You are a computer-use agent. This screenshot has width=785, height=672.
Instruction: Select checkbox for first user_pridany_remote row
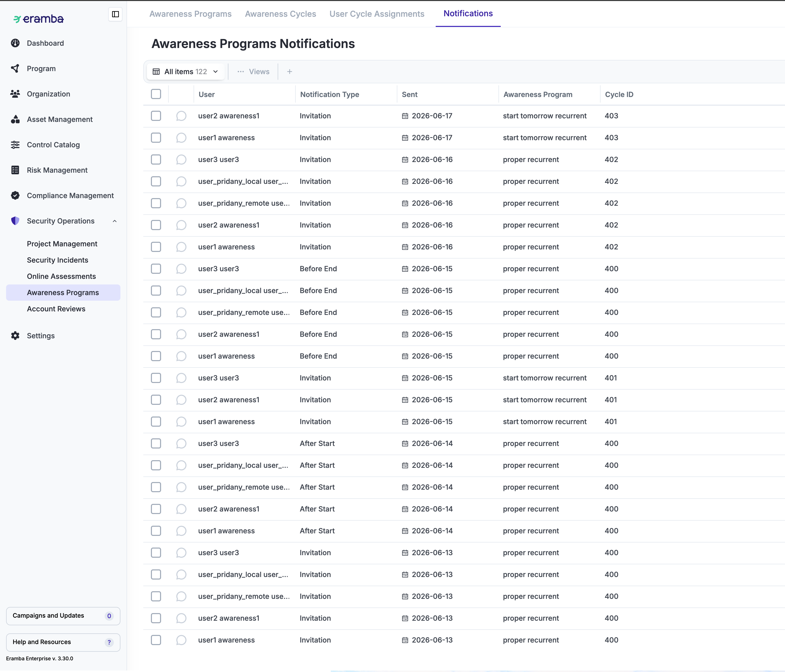(156, 203)
